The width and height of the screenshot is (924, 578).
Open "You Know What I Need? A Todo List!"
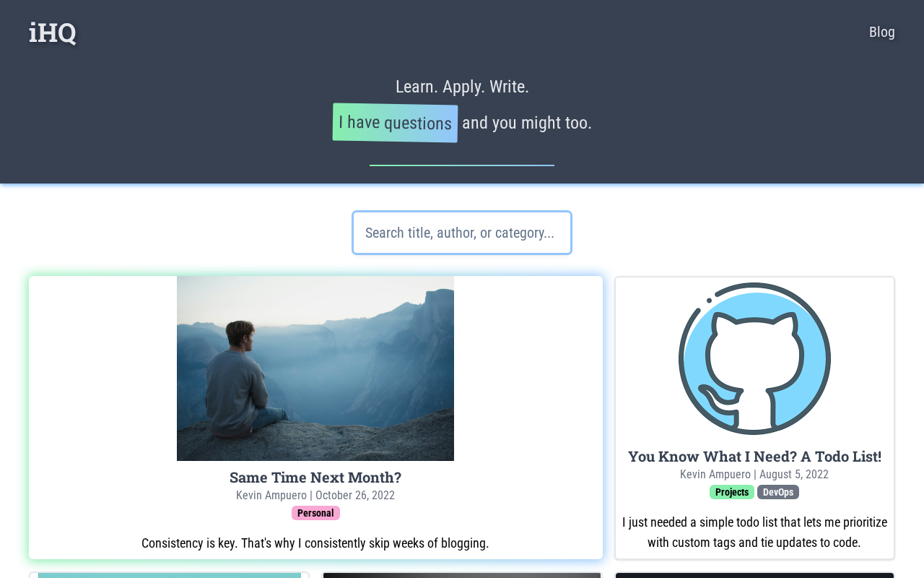click(x=754, y=457)
